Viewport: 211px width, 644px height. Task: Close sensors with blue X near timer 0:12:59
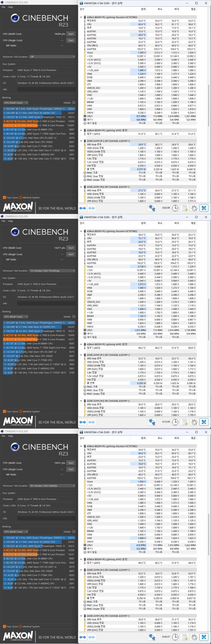(x=204, y=422)
